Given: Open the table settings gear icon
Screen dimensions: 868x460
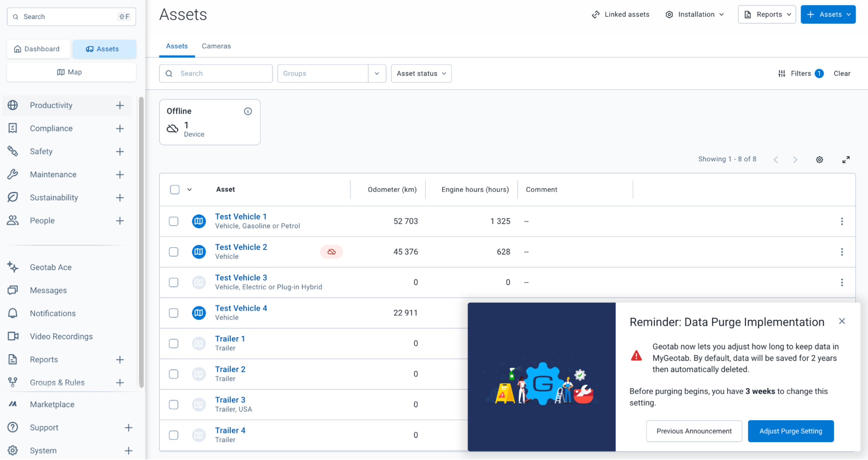Looking at the screenshot, I should (x=819, y=159).
